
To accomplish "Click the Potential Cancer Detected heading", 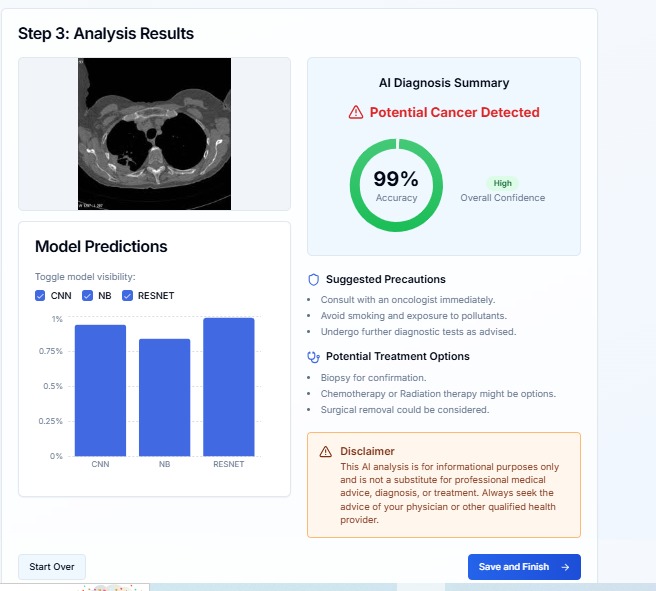I will tap(454, 113).
